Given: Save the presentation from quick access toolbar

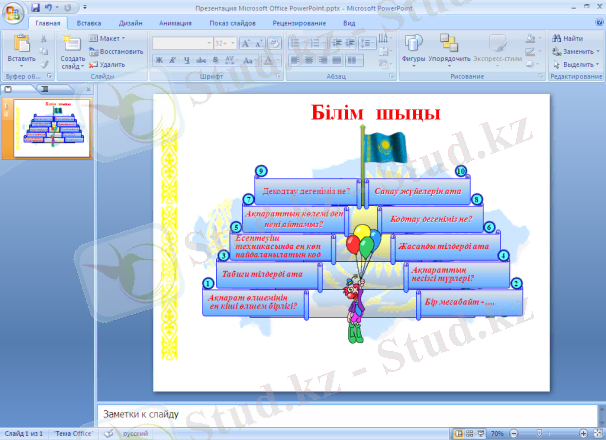Looking at the screenshot, I should pos(35,7).
